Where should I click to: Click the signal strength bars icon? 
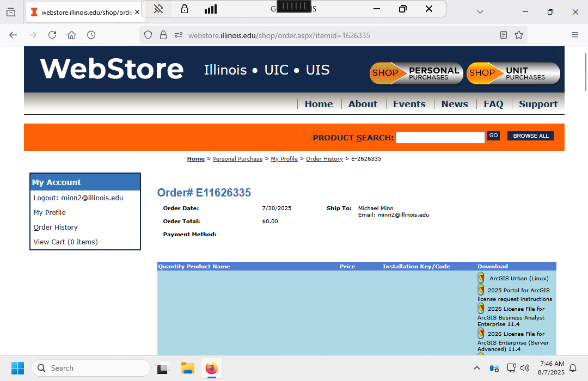pos(211,9)
